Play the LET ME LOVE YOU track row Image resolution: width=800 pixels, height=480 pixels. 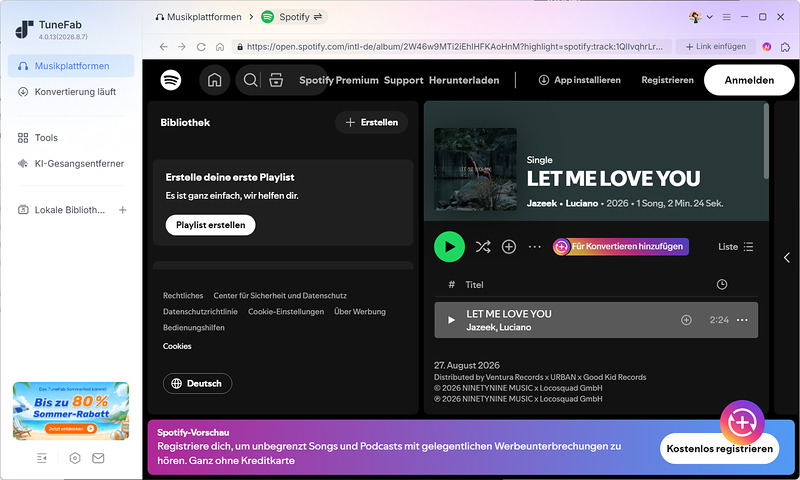pyautogui.click(x=451, y=320)
